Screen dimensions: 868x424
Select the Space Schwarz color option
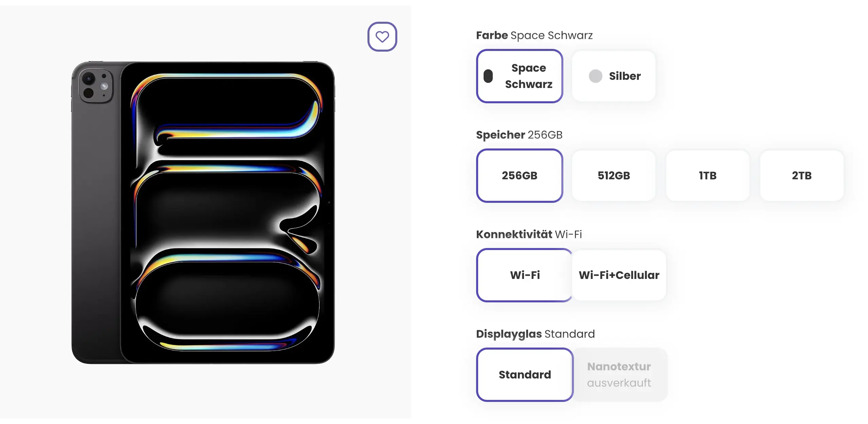pos(520,76)
